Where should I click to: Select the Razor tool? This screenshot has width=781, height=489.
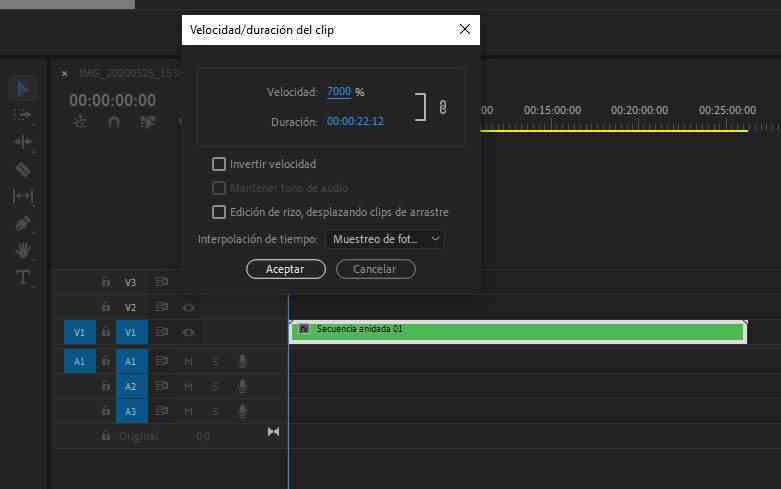(23, 169)
